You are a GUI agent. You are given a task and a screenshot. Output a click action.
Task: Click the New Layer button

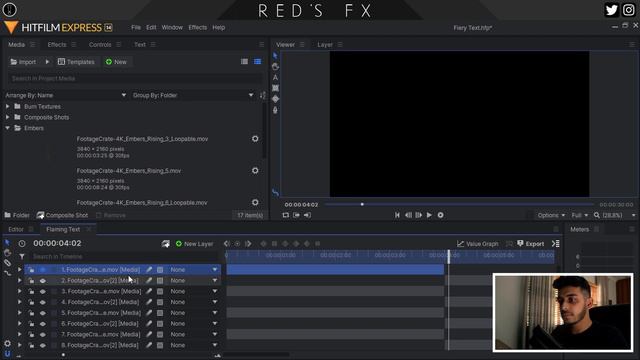(x=194, y=244)
